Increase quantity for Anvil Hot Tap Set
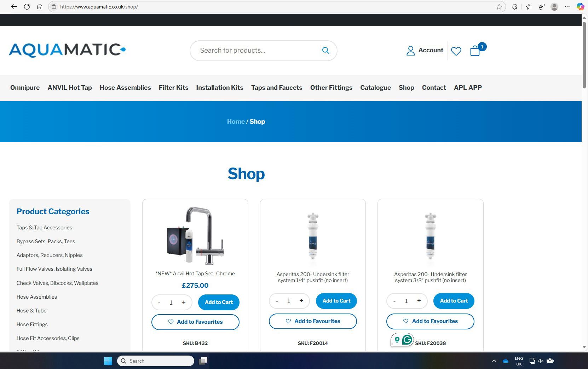Viewport: 588px width, 369px height. tap(184, 302)
